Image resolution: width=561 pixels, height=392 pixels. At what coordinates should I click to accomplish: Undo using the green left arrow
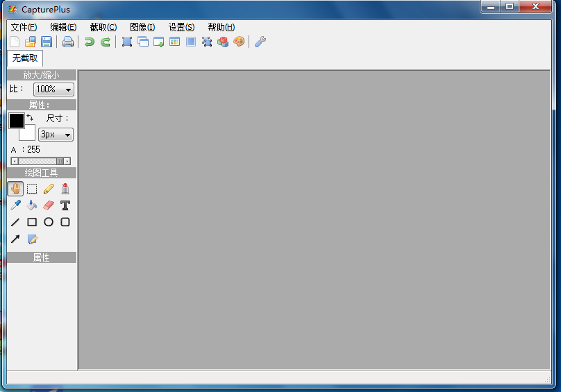click(x=89, y=42)
